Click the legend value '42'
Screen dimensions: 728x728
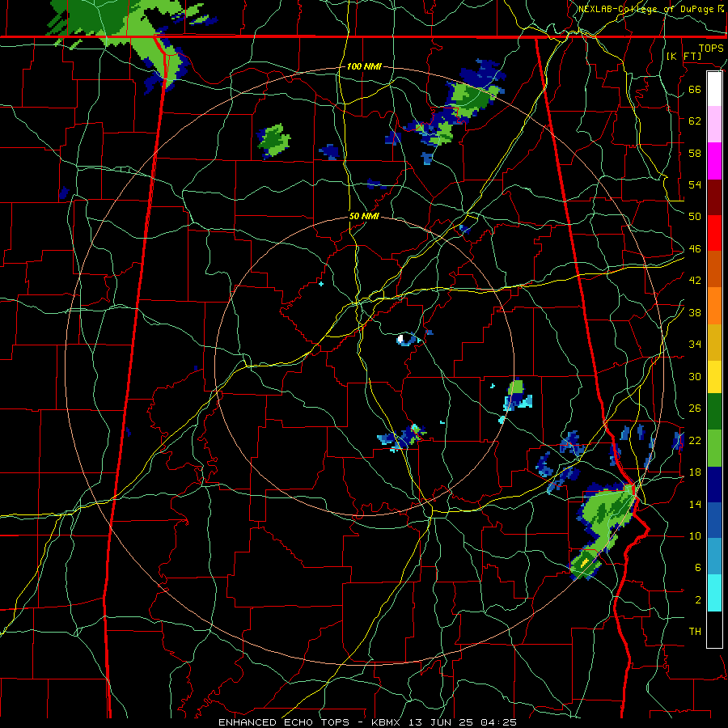[695, 281]
